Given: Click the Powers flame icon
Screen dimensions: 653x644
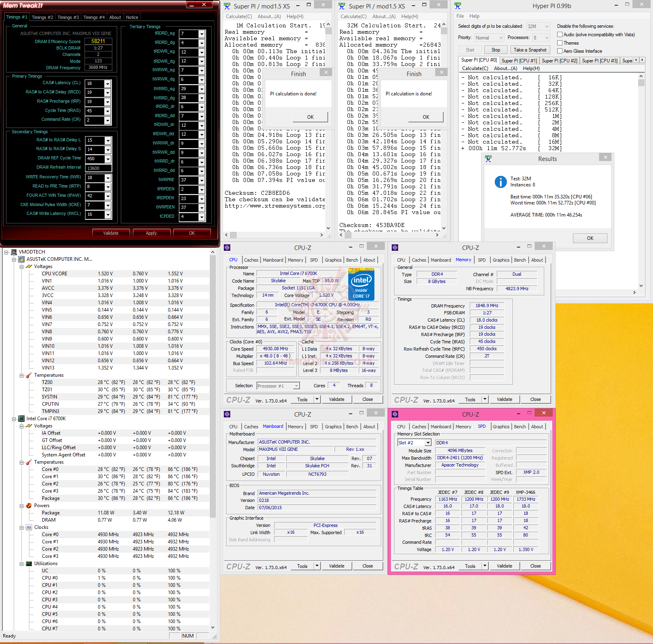Looking at the screenshot, I should [29, 506].
